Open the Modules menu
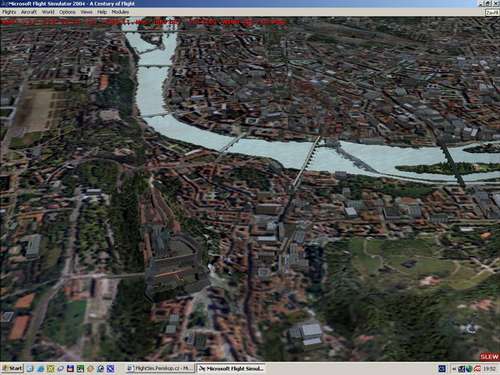500x375 pixels. click(x=120, y=12)
